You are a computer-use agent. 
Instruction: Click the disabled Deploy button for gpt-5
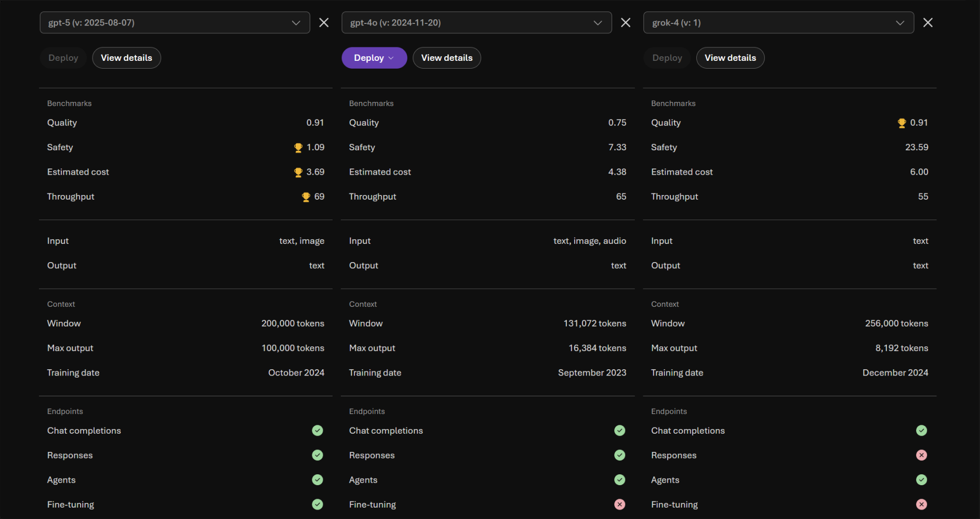click(63, 58)
